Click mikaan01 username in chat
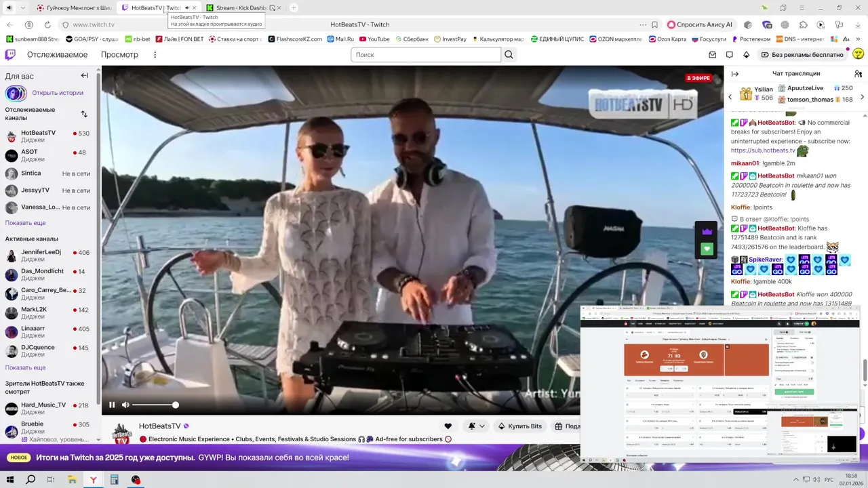 click(x=745, y=163)
